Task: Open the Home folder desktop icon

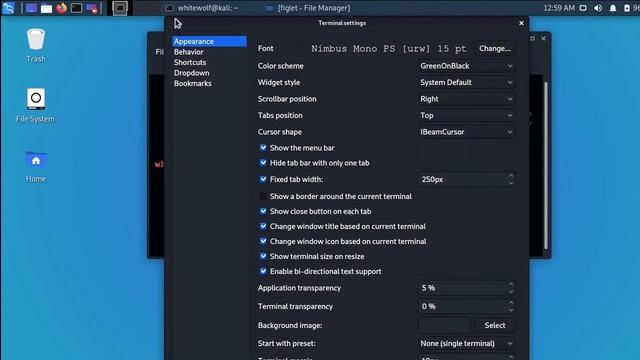Action: coord(36,166)
